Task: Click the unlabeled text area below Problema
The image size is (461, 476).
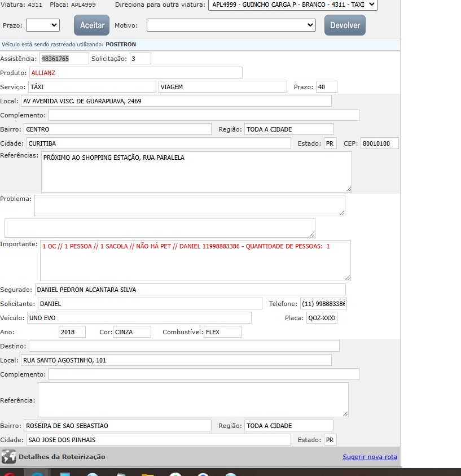Action: pyautogui.click(x=160, y=228)
